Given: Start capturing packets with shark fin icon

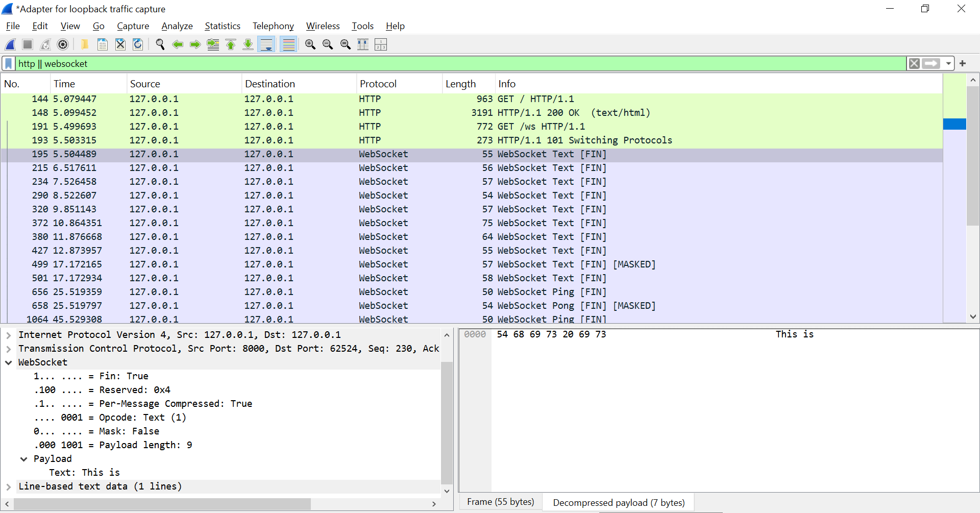Looking at the screenshot, I should click(x=11, y=44).
